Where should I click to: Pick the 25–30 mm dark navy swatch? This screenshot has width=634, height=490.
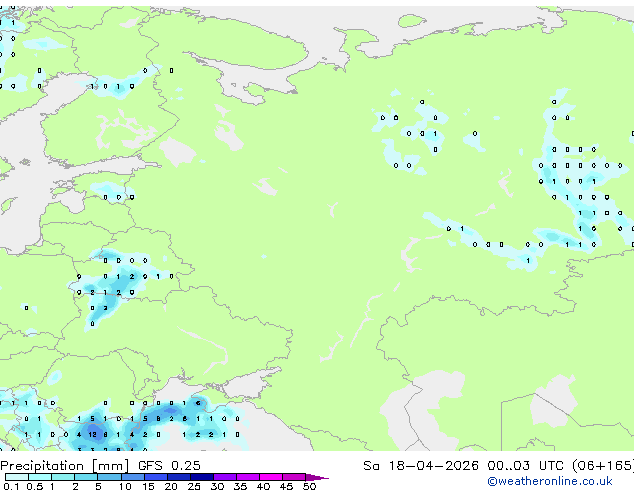[202, 477]
